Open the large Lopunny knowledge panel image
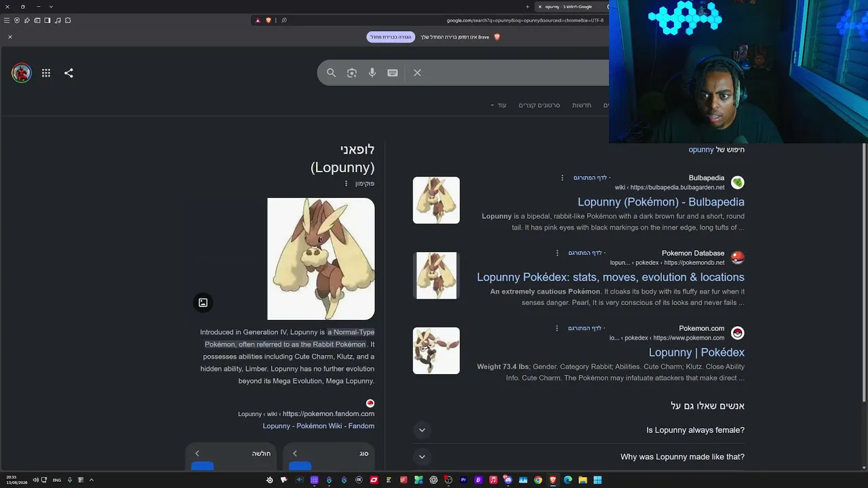 pyautogui.click(x=321, y=259)
